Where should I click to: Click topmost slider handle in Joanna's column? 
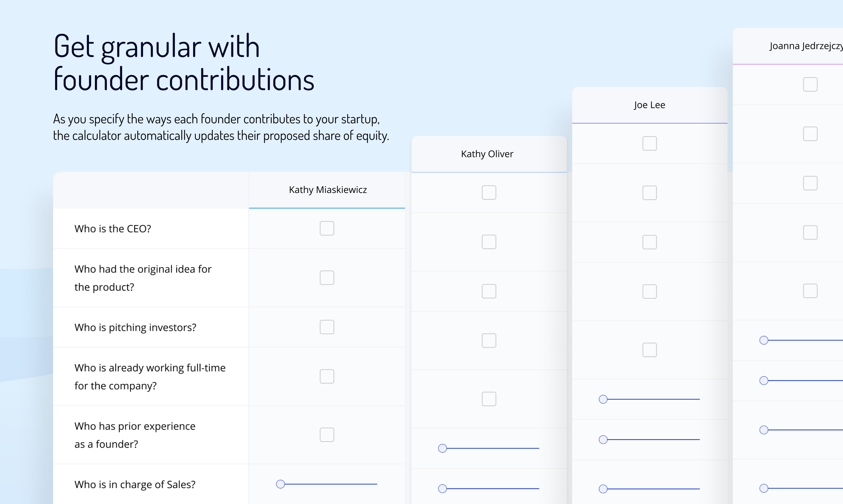[x=764, y=340]
